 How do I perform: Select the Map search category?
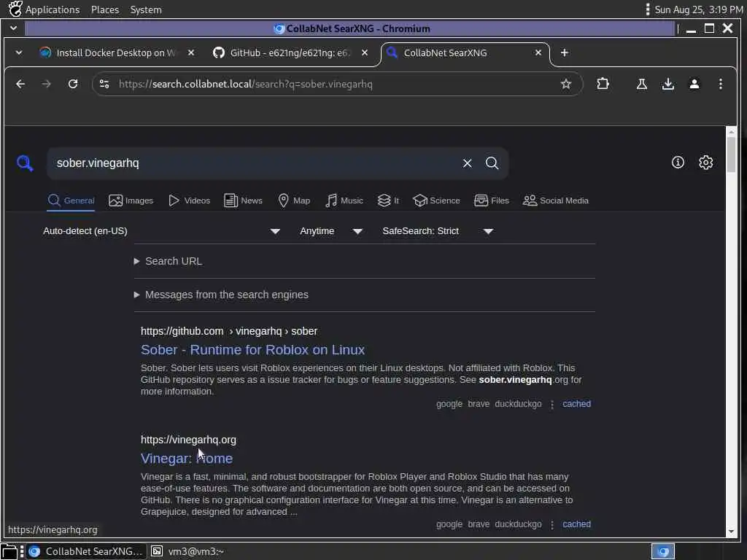coord(294,201)
